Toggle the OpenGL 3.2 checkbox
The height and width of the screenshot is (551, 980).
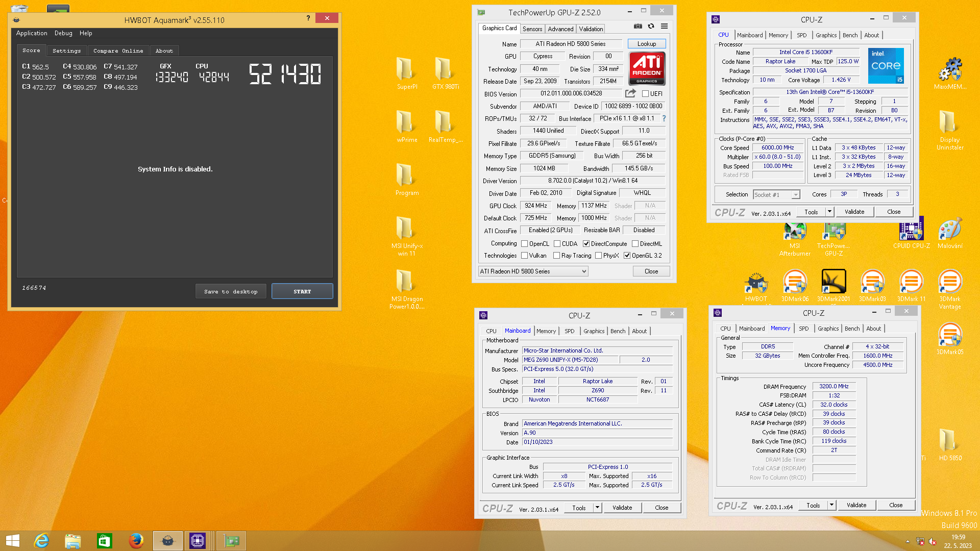point(627,256)
